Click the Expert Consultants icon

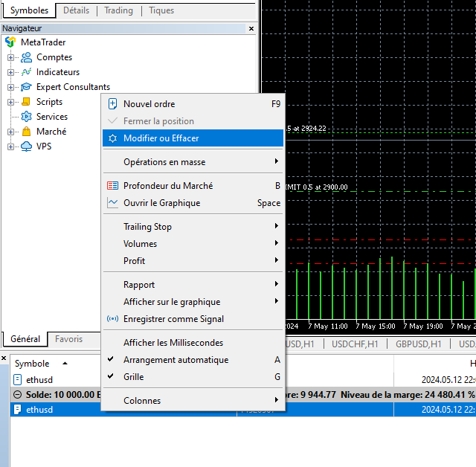pyautogui.click(x=26, y=87)
